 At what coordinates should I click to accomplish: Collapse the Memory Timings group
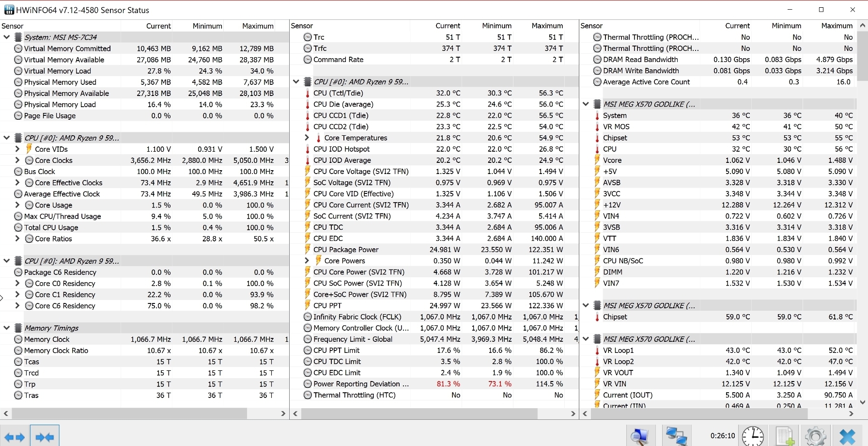coord(7,328)
